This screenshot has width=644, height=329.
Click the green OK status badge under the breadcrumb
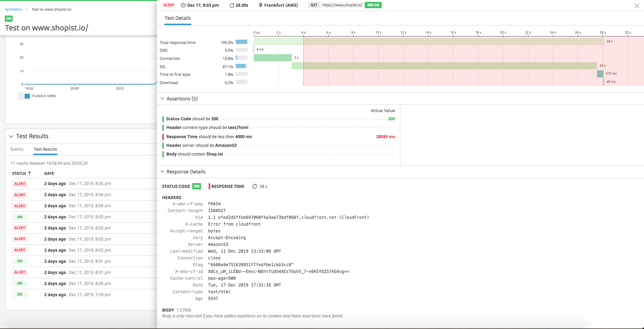coord(9,19)
